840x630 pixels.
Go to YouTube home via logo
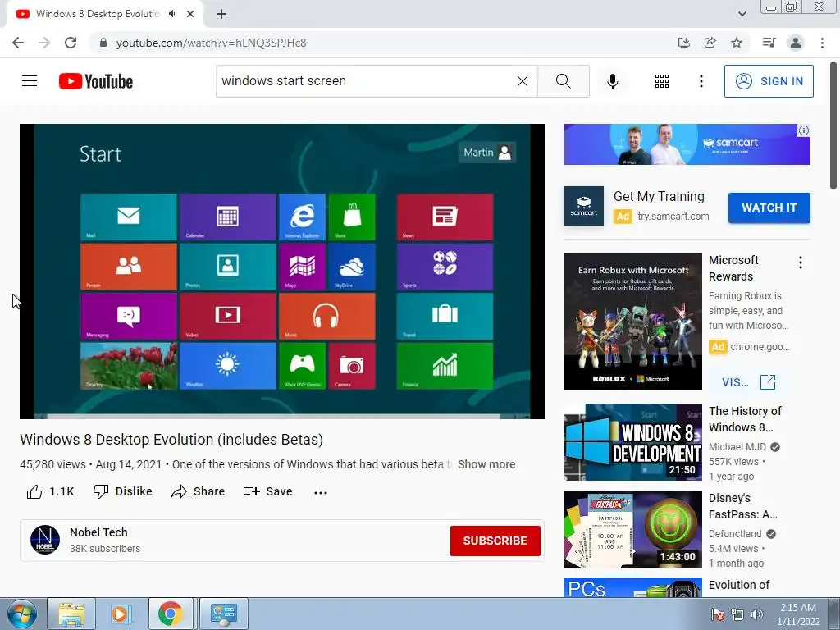[96, 81]
